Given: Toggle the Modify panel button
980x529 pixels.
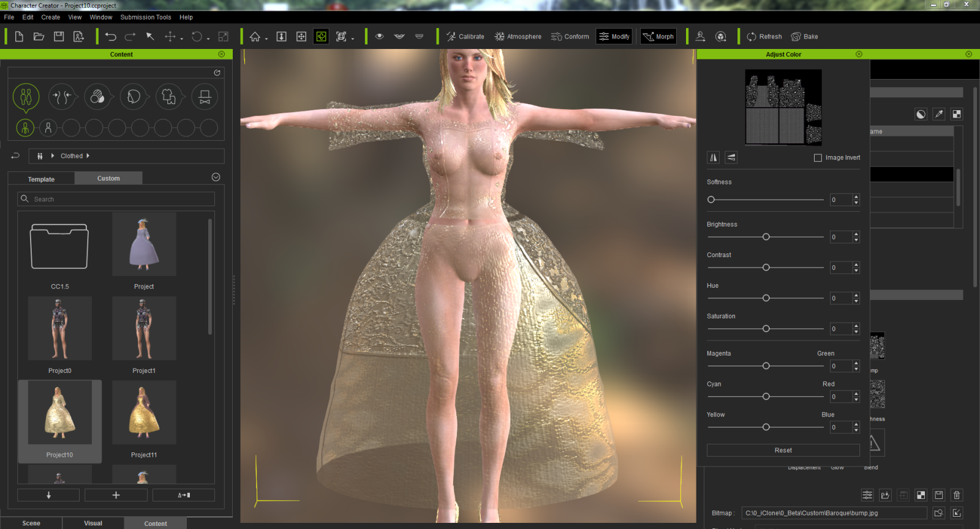Looking at the screenshot, I should [x=614, y=37].
